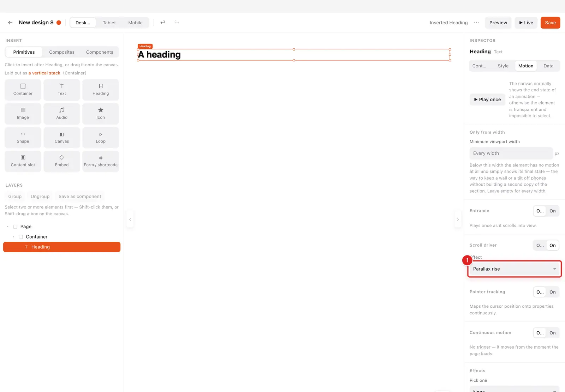Turn Scroll driver Off

pyautogui.click(x=540, y=245)
